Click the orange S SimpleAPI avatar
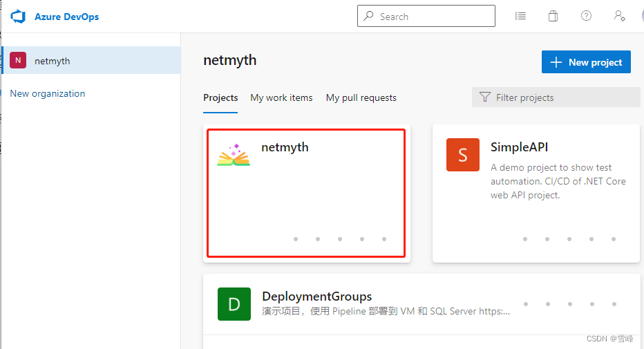This screenshot has height=349, width=644. point(463,155)
